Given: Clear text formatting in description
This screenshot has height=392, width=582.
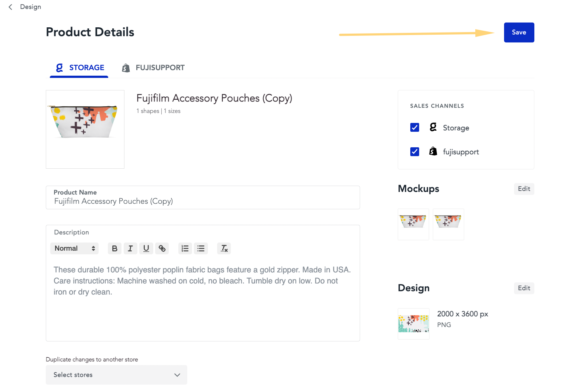Looking at the screenshot, I should tap(224, 248).
